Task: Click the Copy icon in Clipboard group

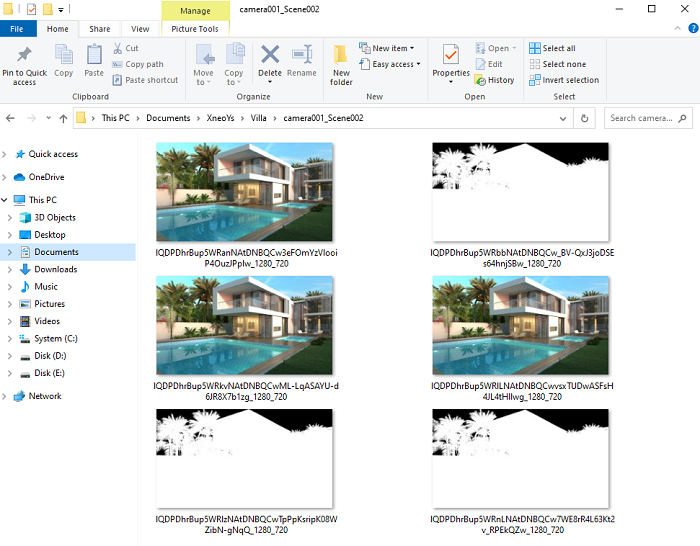Action: pyautogui.click(x=64, y=61)
